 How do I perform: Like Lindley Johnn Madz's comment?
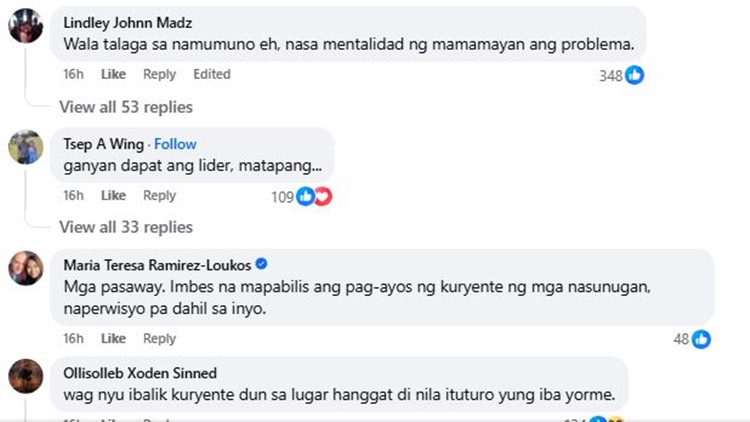pos(113,74)
